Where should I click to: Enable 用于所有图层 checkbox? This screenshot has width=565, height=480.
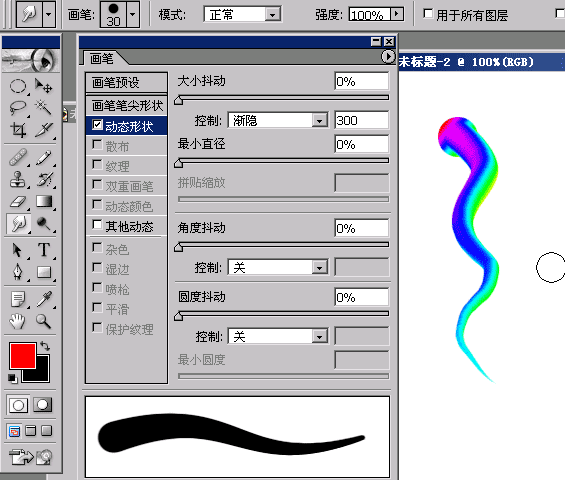(x=428, y=14)
